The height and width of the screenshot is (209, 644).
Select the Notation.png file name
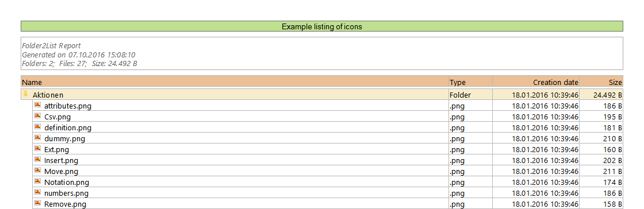67,183
